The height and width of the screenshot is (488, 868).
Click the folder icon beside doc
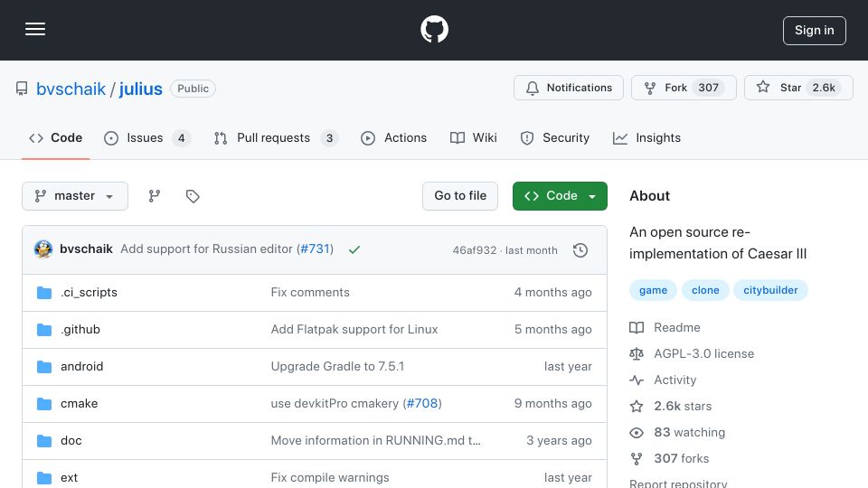44,440
